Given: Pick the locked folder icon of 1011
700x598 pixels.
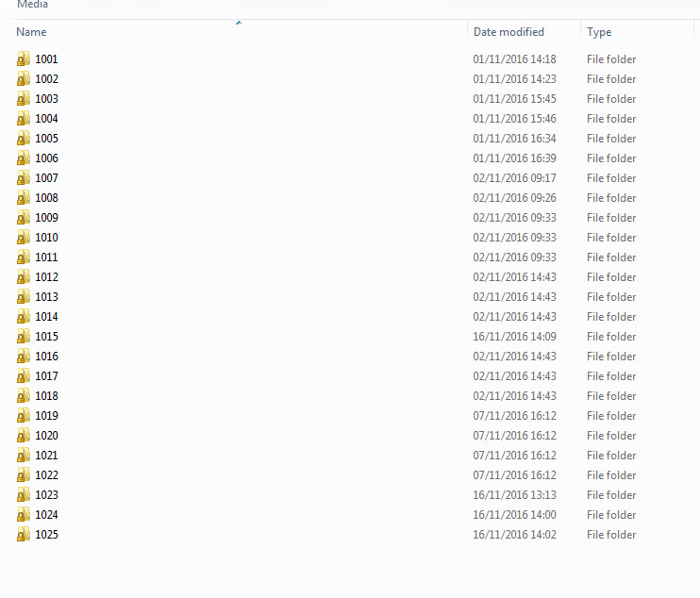Looking at the screenshot, I should point(24,257).
